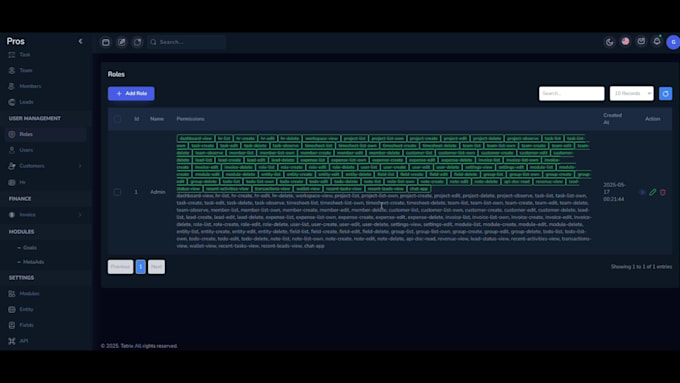Click the dashboard-view permission tag
Viewport: 680px width, 383px height.
point(196,138)
